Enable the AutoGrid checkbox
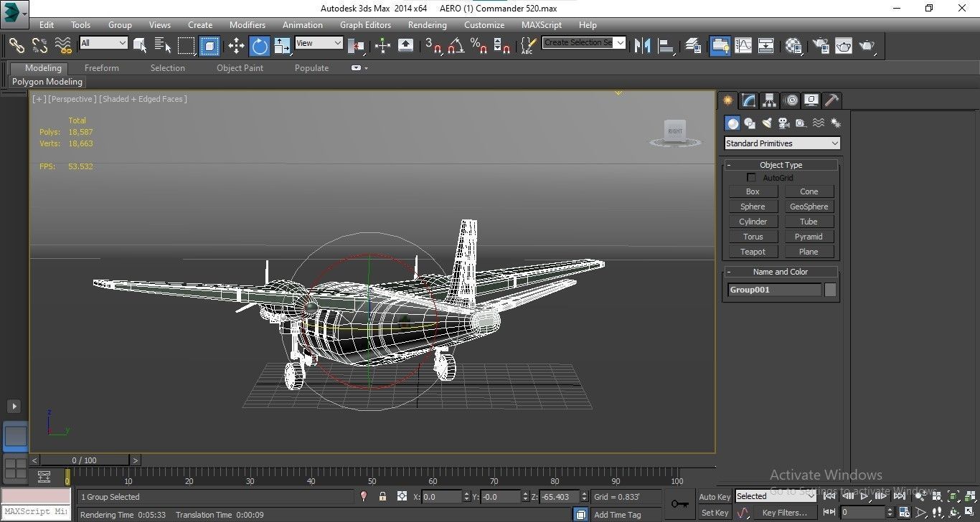Image resolution: width=980 pixels, height=522 pixels. [x=752, y=177]
